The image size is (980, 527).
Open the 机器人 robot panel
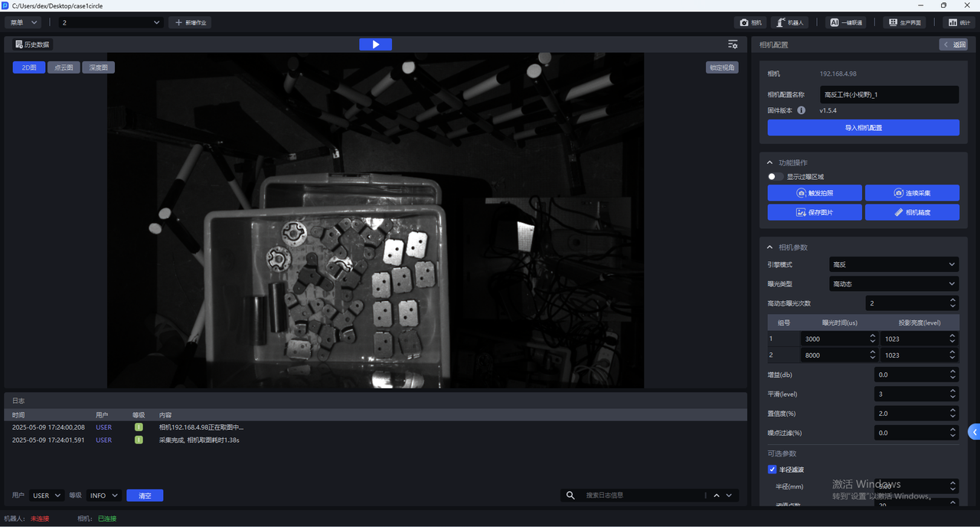click(789, 23)
